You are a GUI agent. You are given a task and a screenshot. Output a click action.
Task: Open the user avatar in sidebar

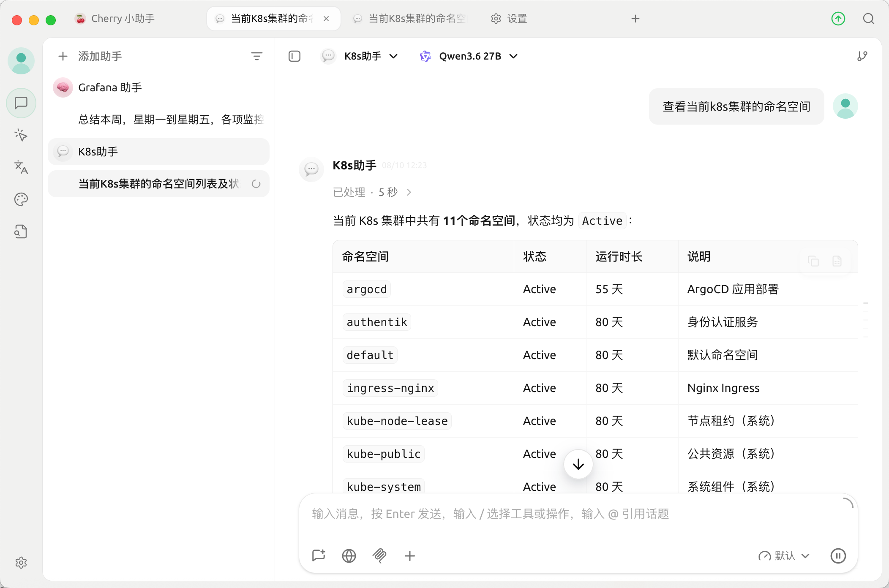(x=21, y=61)
